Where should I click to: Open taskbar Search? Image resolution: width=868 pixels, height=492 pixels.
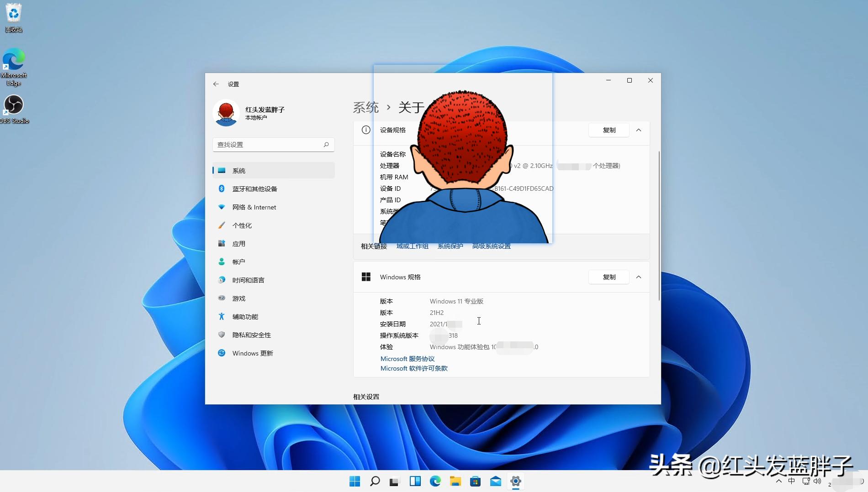tap(375, 481)
